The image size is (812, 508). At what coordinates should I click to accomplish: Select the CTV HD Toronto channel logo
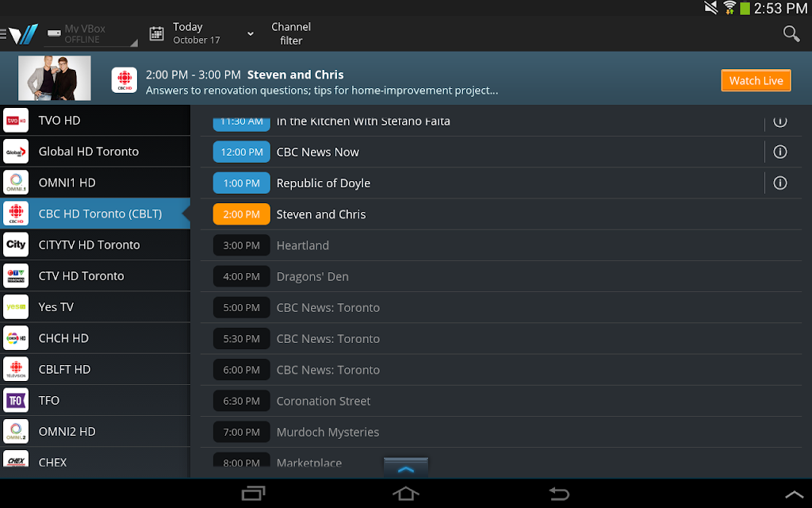coord(16,275)
